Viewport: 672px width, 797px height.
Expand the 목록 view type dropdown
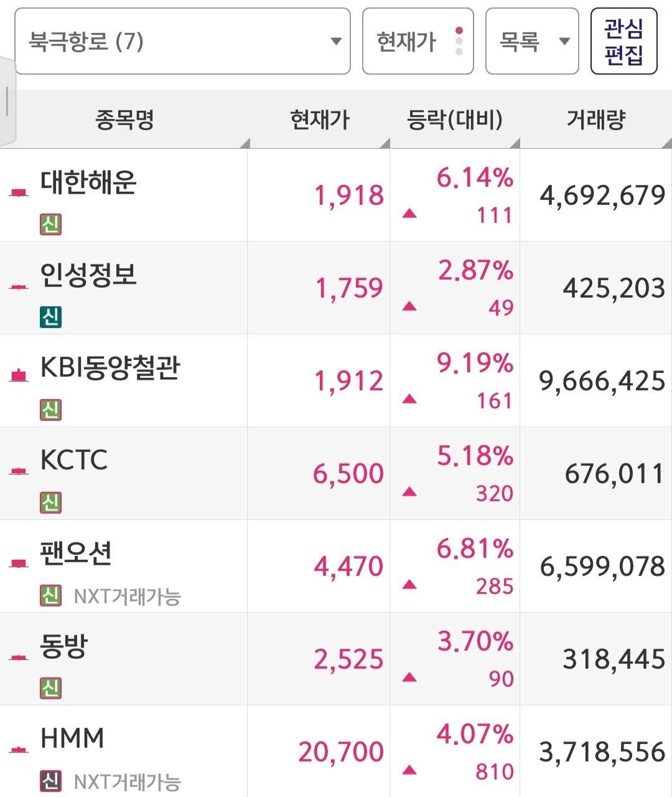point(532,42)
